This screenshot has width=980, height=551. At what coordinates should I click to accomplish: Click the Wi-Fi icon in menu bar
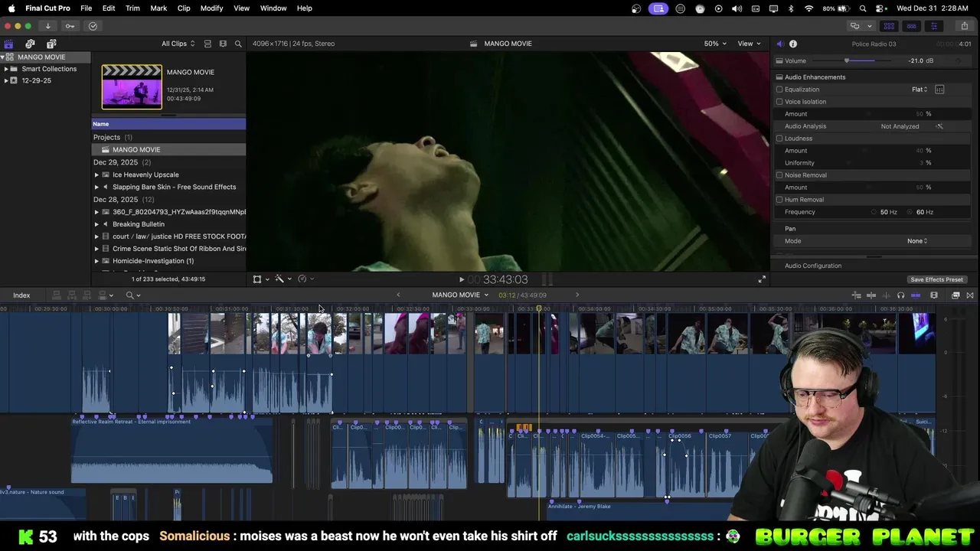[x=809, y=8]
